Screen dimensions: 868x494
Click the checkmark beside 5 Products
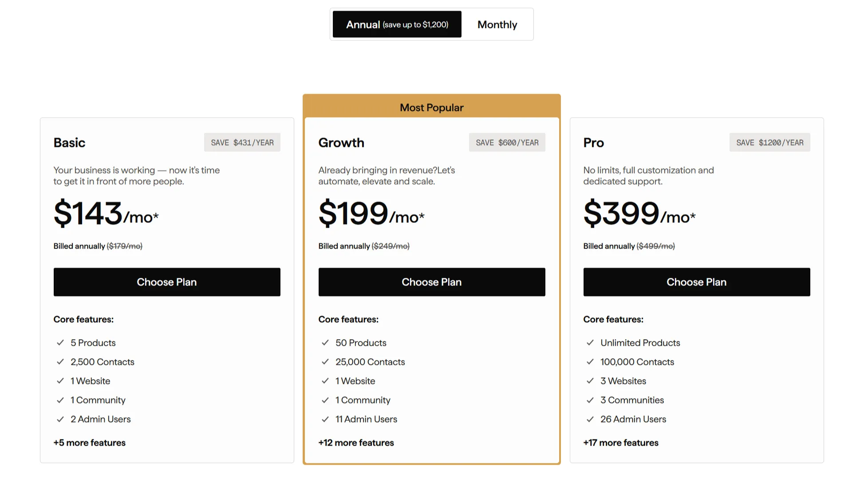click(x=60, y=343)
